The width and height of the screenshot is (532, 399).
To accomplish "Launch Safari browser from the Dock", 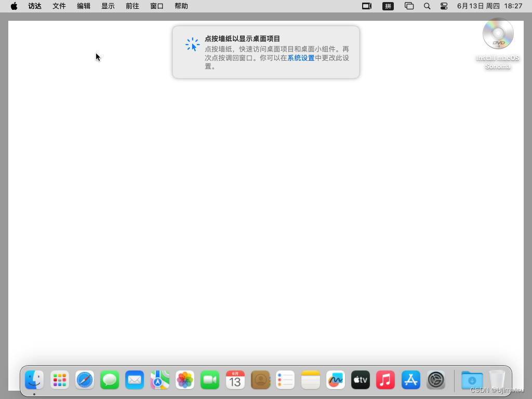I will [x=85, y=380].
